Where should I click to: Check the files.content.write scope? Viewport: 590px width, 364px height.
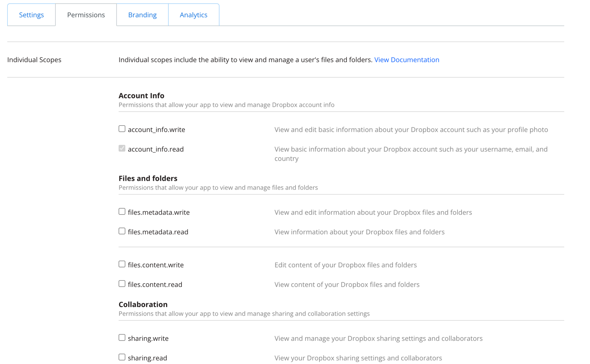pyautogui.click(x=122, y=264)
